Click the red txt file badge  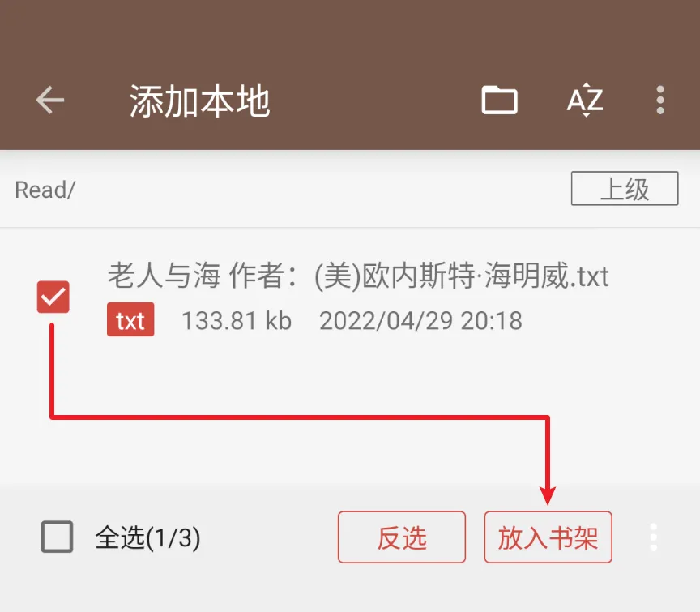click(130, 319)
